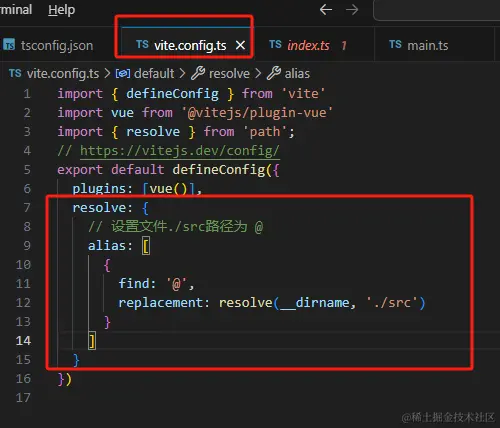
Task: Click the back navigation arrow
Action: 326,10
